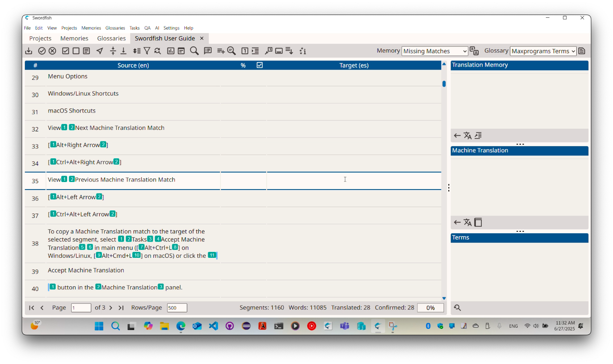Click translate icon in Machine Translation panel
Image resolution: width=613 pixels, height=364 pixels.
(468, 223)
